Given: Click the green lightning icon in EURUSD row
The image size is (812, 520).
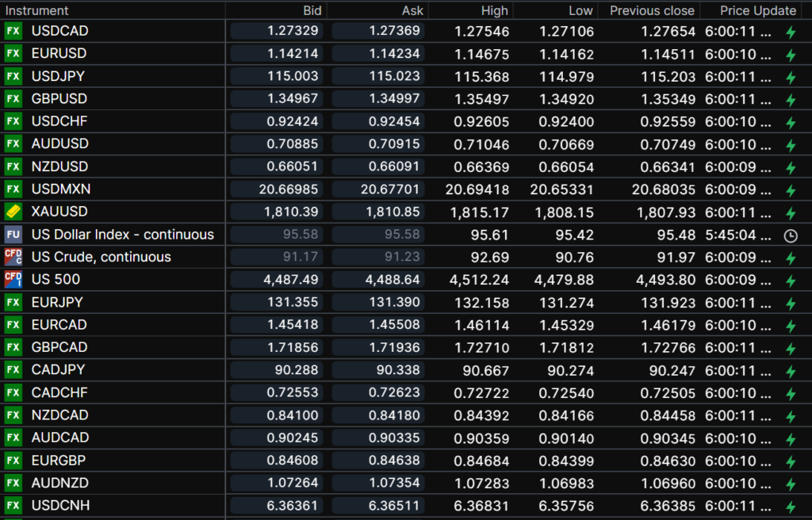Looking at the screenshot, I should tap(790, 55).
